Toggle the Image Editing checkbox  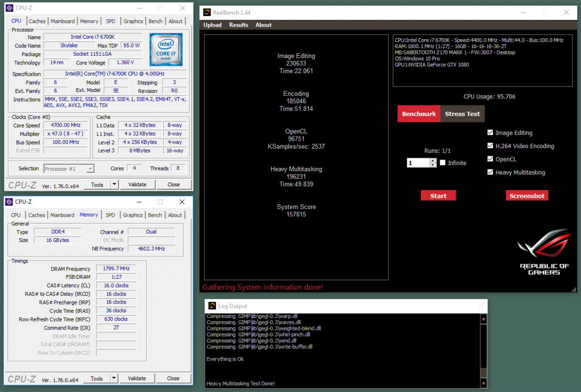(490, 133)
